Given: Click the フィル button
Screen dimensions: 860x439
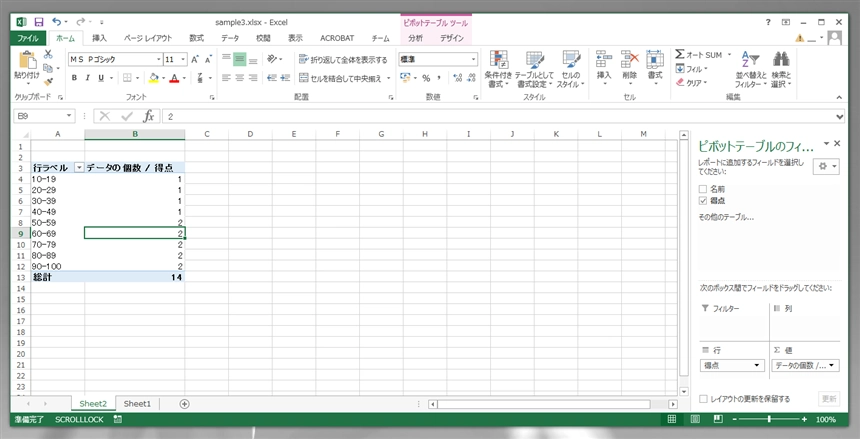Looking at the screenshot, I should point(692,69).
